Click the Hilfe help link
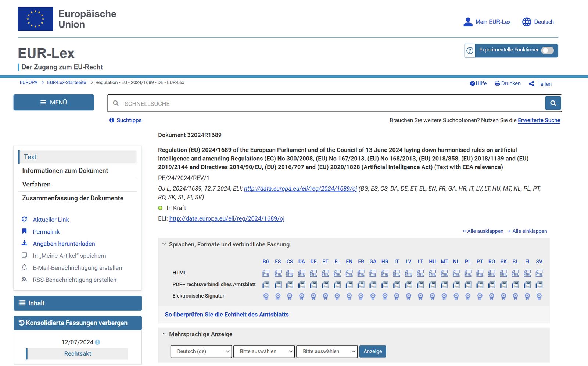This screenshot has height=366, width=588. (x=478, y=83)
